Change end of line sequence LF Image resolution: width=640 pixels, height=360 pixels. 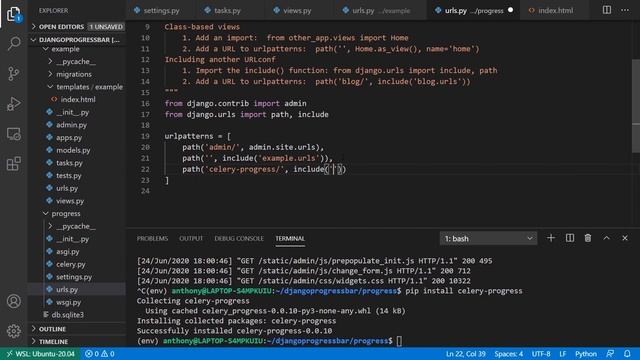pos(562,354)
